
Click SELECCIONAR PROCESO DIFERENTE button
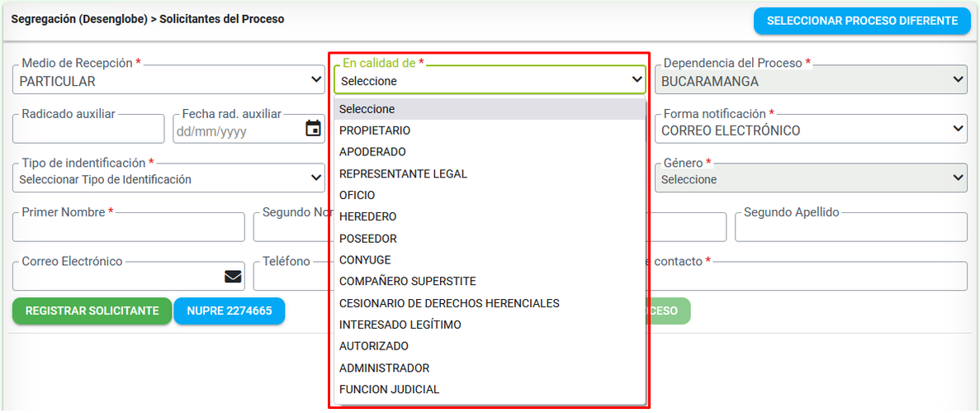[862, 21]
